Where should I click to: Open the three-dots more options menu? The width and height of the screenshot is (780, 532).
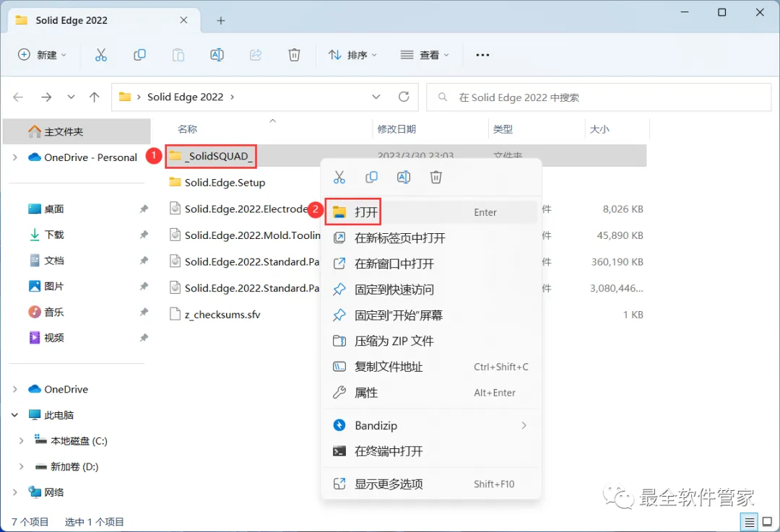point(482,55)
